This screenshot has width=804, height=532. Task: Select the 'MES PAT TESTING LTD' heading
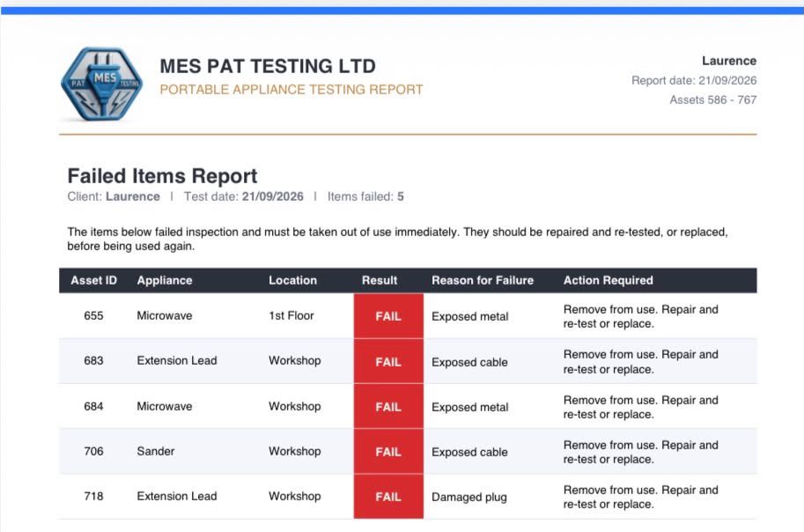click(268, 66)
